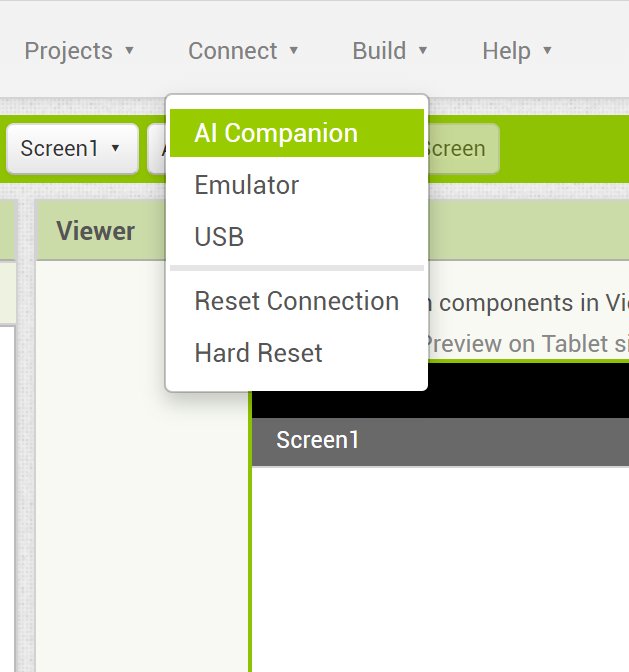The width and height of the screenshot is (629, 672).
Task: Open the Help menu
Action: coord(517,51)
